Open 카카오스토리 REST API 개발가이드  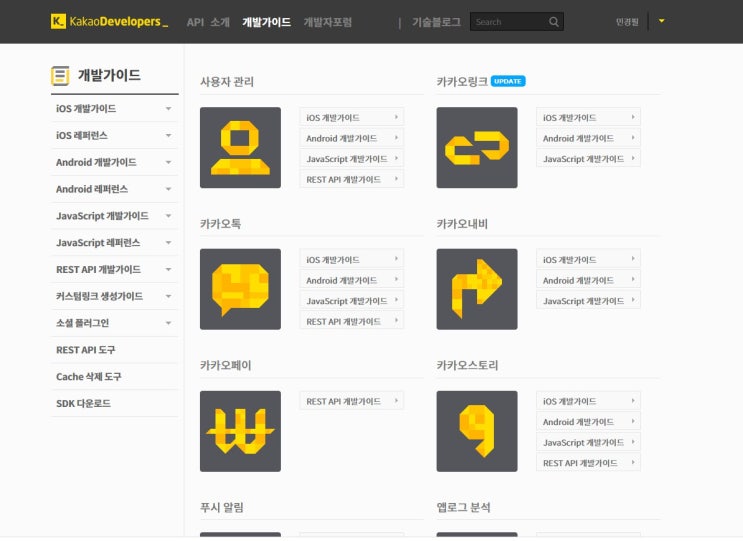pos(588,463)
